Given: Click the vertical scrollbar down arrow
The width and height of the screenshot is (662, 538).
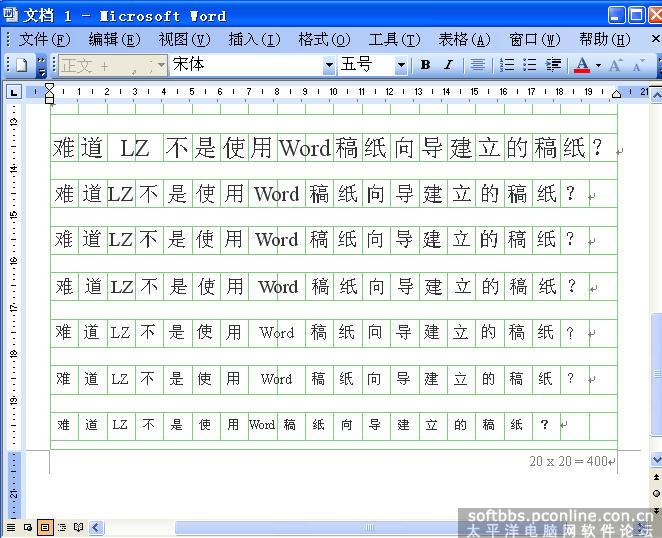Looking at the screenshot, I should pyautogui.click(x=656, y=459).
